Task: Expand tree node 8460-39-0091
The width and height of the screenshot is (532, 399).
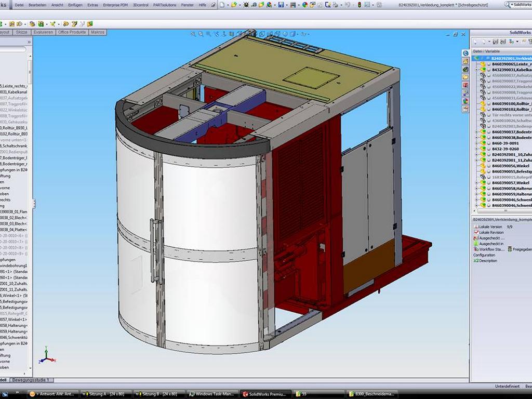Action: click(477, 143)
